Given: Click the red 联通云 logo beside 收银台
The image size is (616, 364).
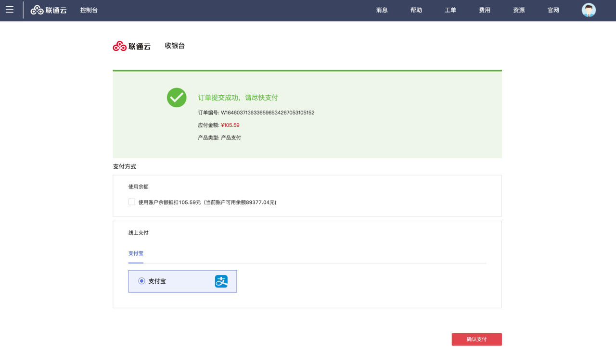Looking at the screenshot, I should coord(132,46).
